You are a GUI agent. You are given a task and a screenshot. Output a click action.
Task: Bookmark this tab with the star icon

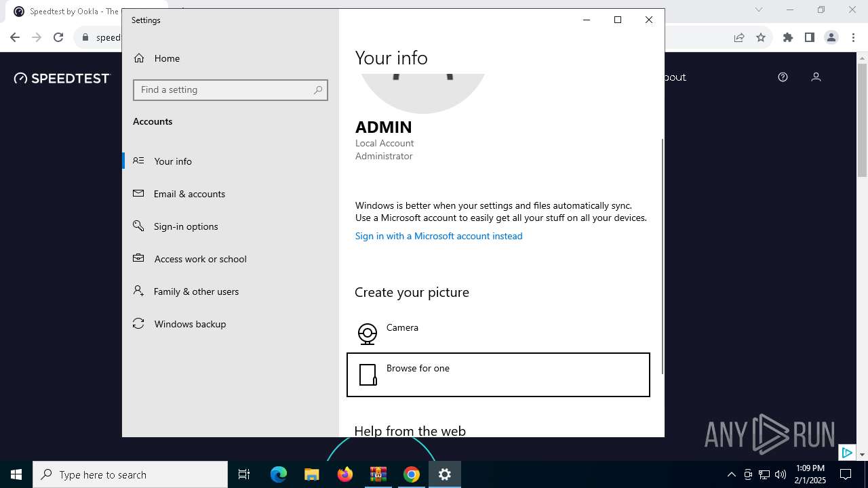(761, 38)
